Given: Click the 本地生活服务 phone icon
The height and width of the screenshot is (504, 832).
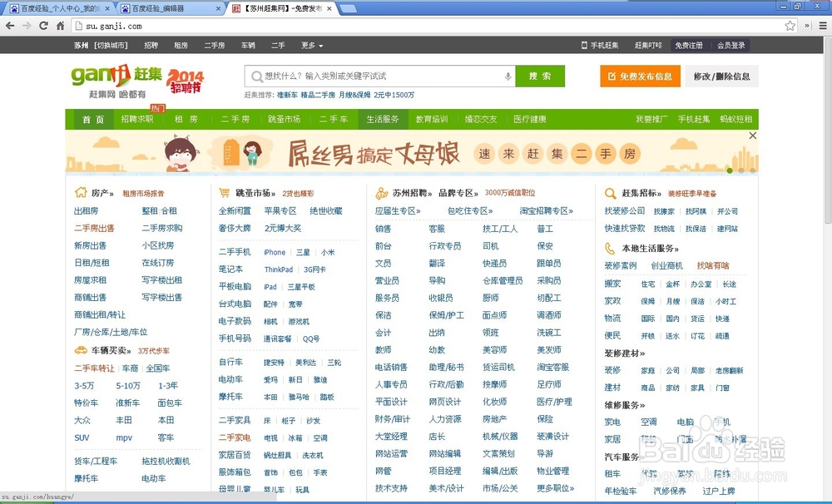Looking at the screenshot, I should point(610,248).
